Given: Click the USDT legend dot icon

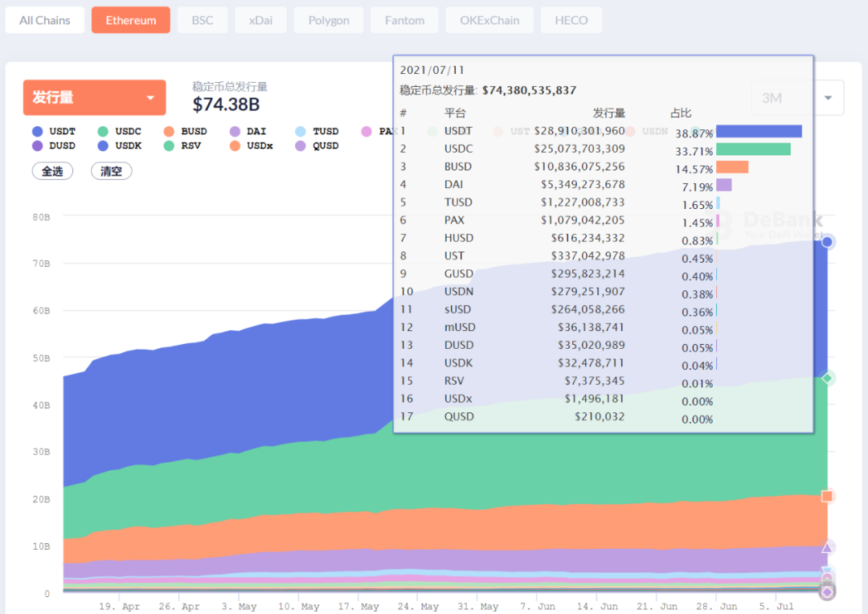Looking at the screenshot, I should tap(38, 131).
